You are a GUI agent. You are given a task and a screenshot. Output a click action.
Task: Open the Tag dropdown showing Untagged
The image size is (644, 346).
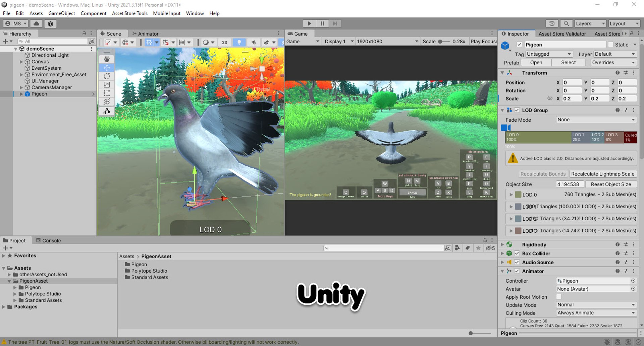tap(548, 54)
